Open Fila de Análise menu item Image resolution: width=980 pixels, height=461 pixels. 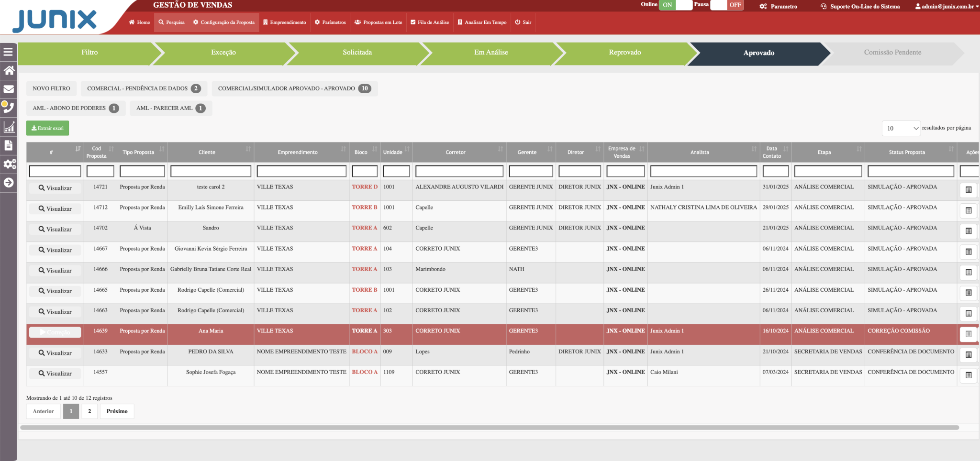[x=429, y=22]
